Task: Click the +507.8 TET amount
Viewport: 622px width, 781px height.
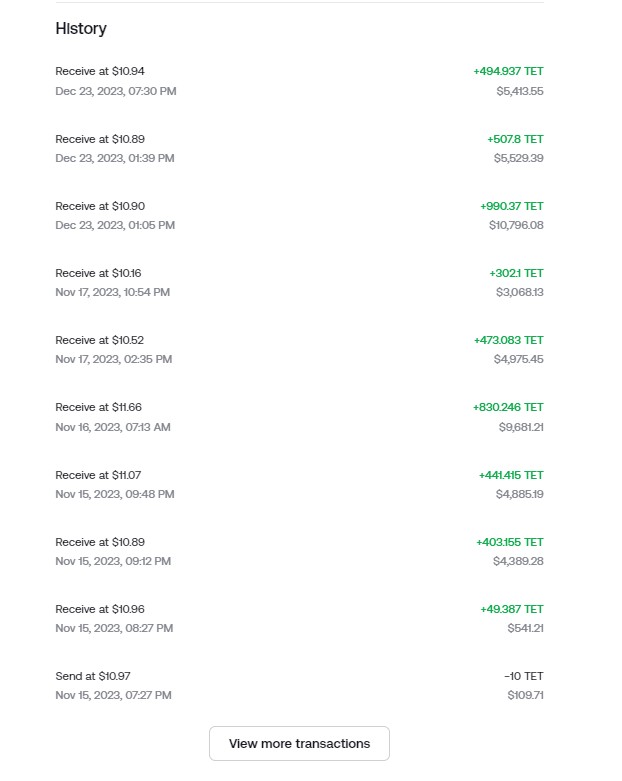Action: pos(515,139)
